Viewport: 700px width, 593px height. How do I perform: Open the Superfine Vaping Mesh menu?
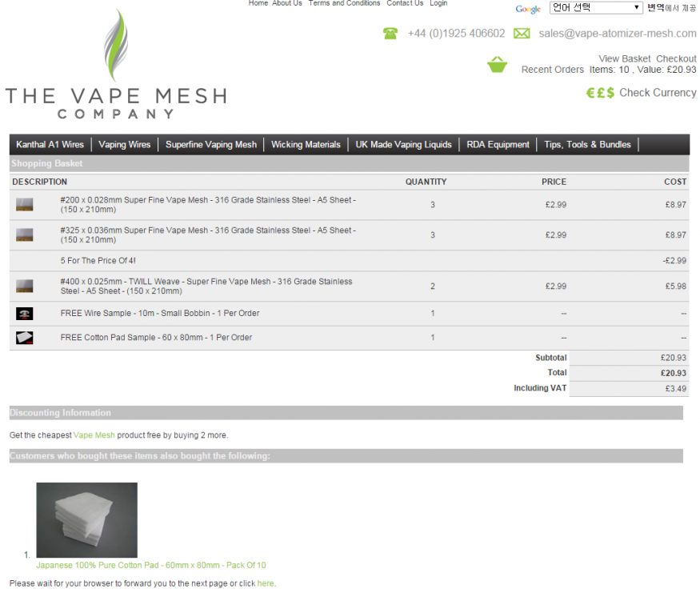coord(211,145)
